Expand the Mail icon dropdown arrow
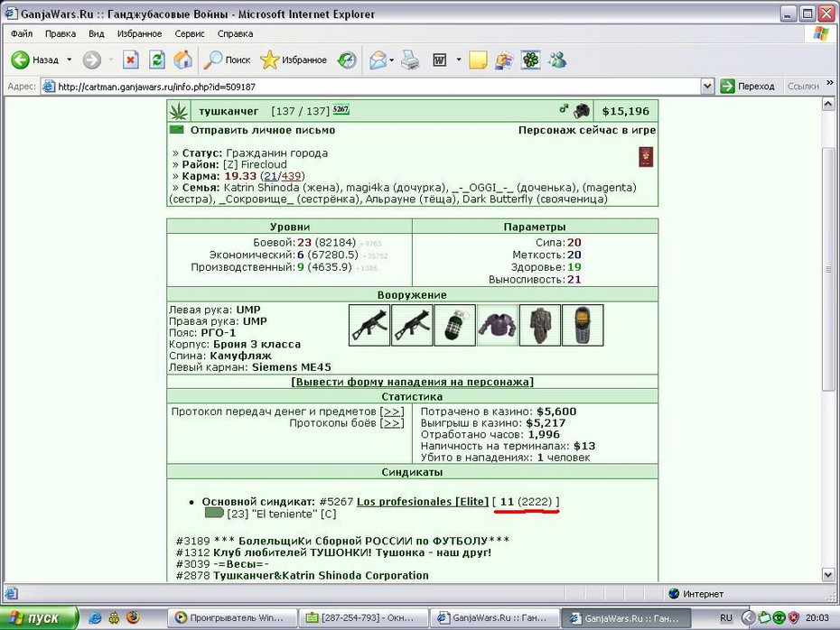The height and width of the screenshot is (630, 840). [x=392, y=60]
